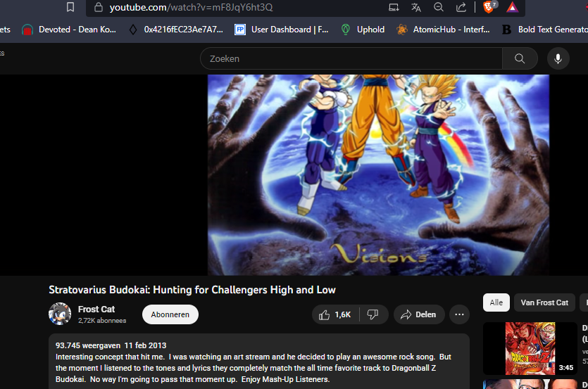Image resolution: width=588 pixels, height=389 pixels.
Task: Open the AtomicHub bookmark
Action: click(443, 30)
